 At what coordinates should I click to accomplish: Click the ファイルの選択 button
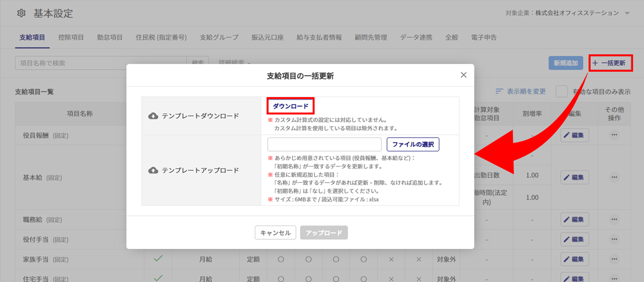413,144
